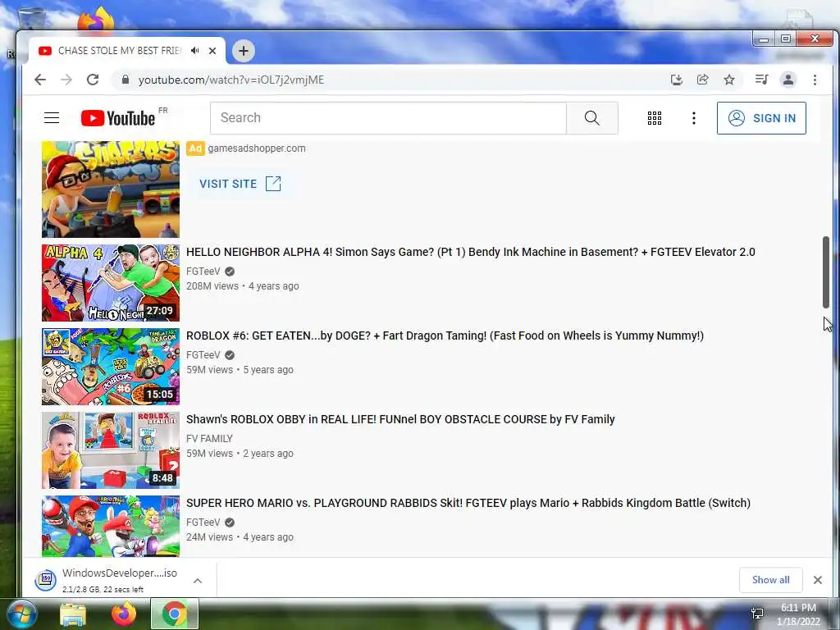The image size is (840, 630).
Task: Open the YouTube apps grid icon
Action: point(654,118)
